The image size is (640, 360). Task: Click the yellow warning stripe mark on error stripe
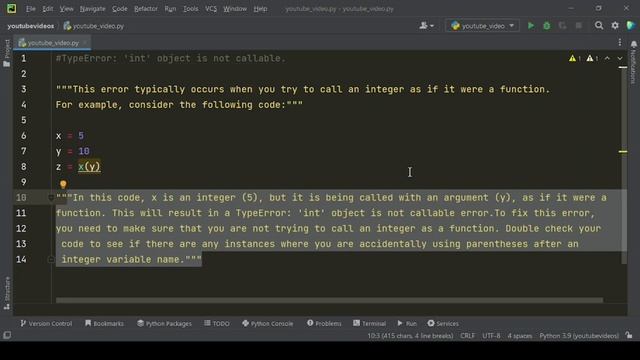[x=623, y=152]
